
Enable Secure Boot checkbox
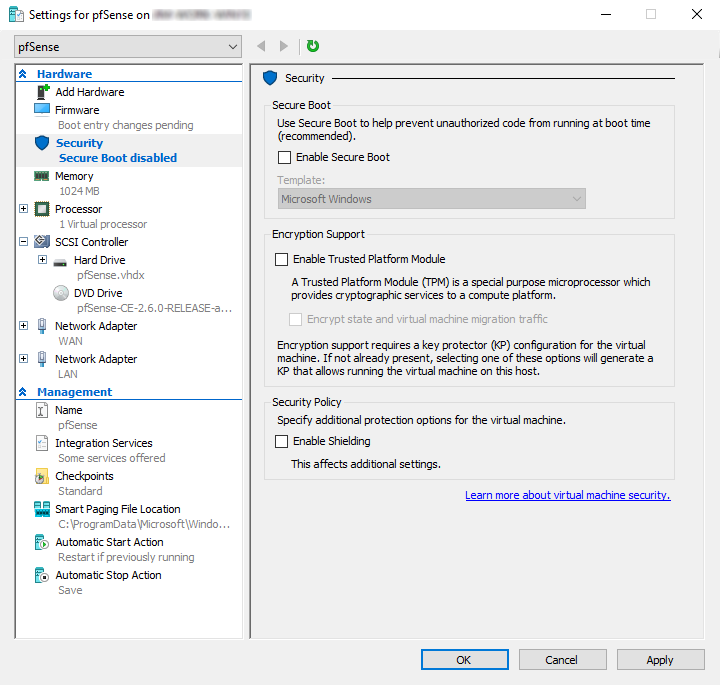point(284,157)
